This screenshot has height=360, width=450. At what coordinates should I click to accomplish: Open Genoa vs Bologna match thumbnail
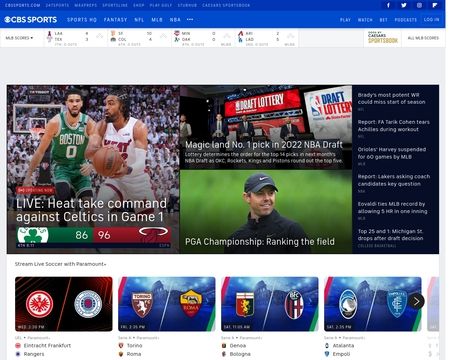(x=270, y=304)
